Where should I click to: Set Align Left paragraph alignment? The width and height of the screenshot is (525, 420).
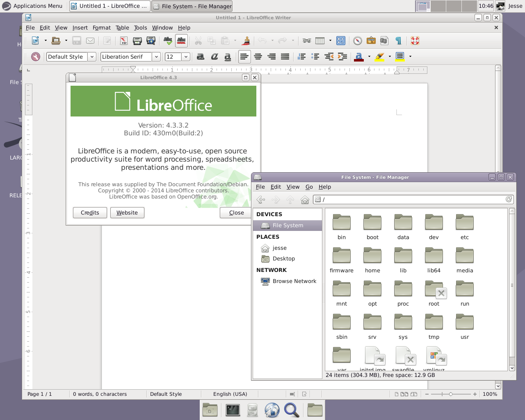(x=244, y=57)
